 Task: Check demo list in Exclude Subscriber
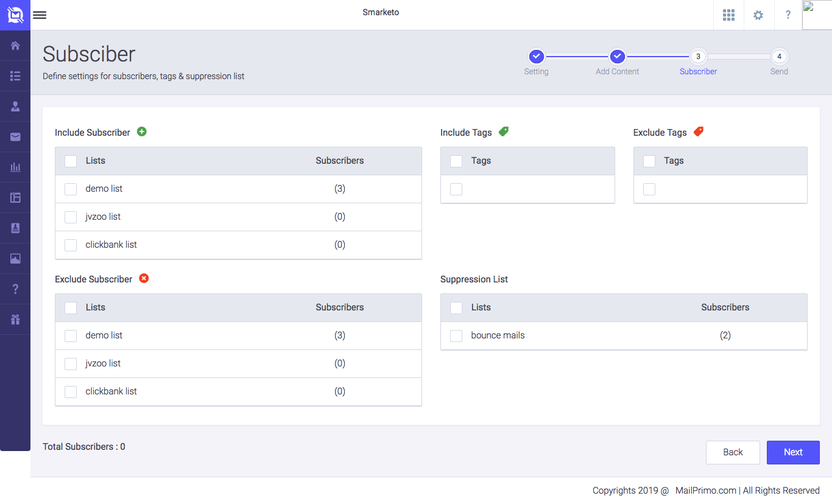71,336
